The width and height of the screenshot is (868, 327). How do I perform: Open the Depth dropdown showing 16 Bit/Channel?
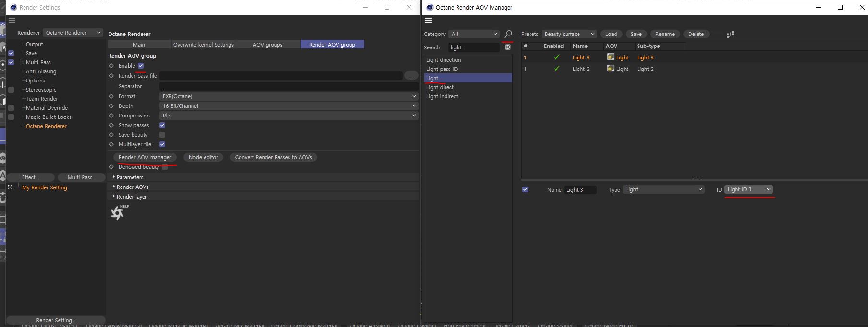pos(289,106)
